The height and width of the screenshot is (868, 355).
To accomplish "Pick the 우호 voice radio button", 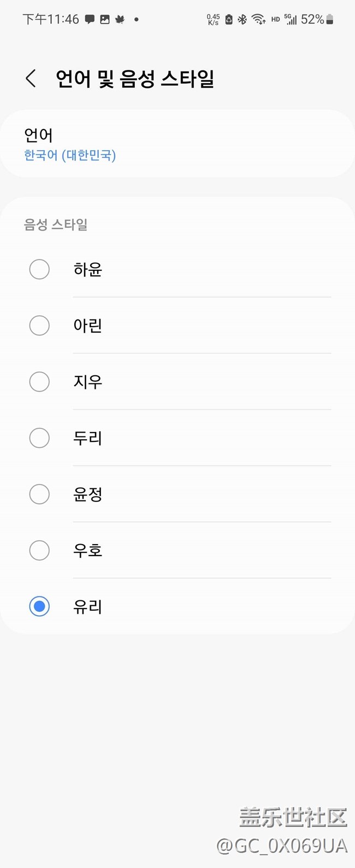I will 39,551.
